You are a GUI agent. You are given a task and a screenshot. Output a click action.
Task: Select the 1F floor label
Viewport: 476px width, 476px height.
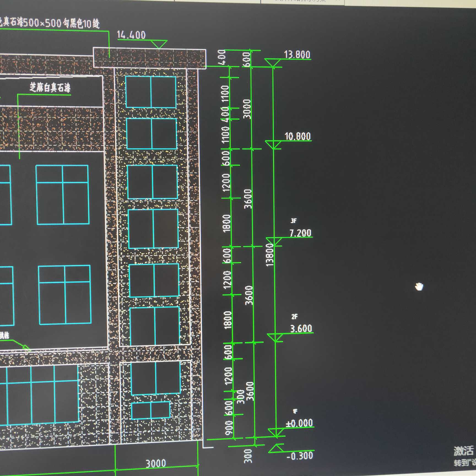[x=295, y=411]
